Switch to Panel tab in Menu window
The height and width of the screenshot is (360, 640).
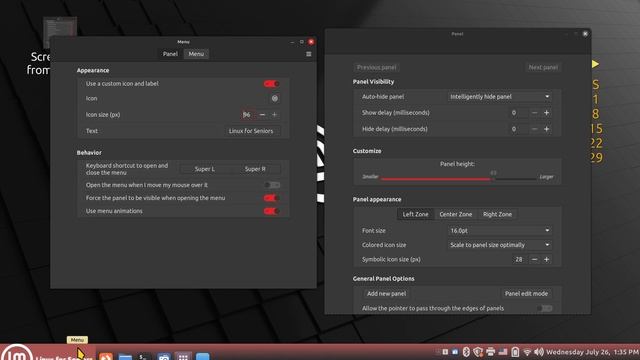pyautogui.click(x=170, y=54)
